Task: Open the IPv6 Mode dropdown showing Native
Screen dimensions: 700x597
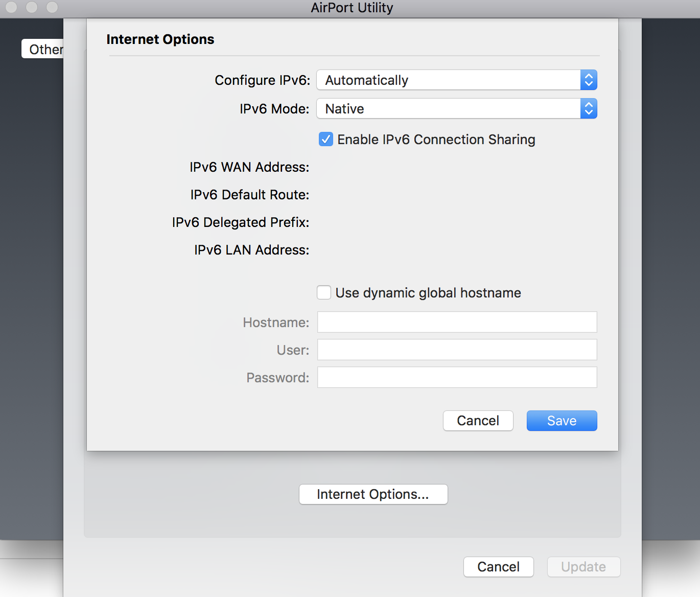Action: (x=457, y=109)
